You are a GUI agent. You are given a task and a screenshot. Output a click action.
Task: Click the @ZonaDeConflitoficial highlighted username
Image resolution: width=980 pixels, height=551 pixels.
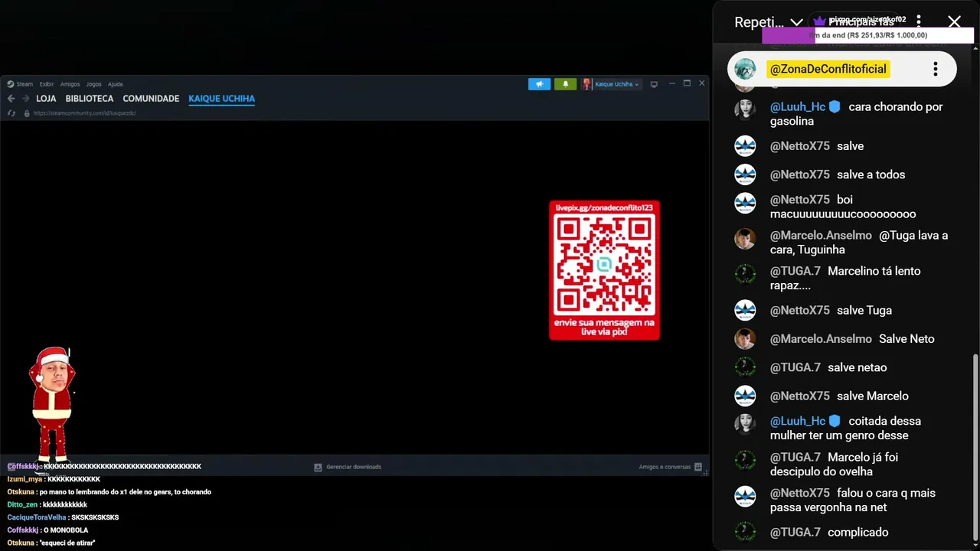tap(828, 69)
